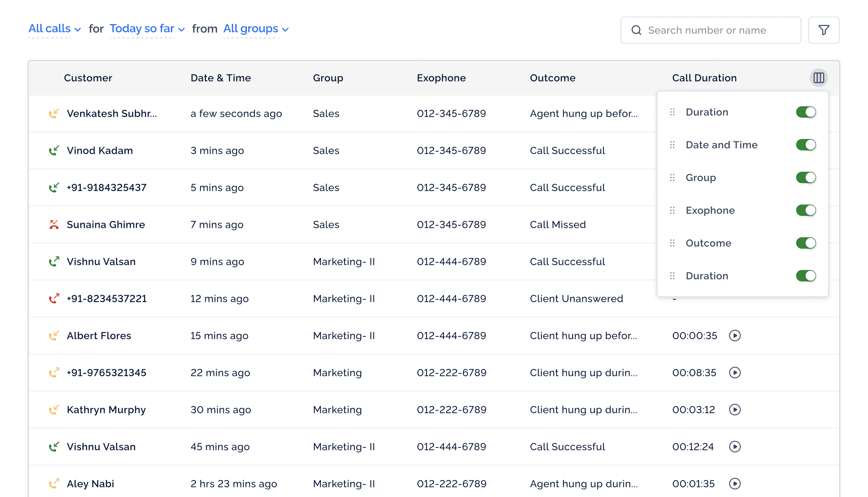Click missed call icon beside Sunaina Ghimre
Image resolution: width=868 pixels, height=497 pixels.
[54, 225]
